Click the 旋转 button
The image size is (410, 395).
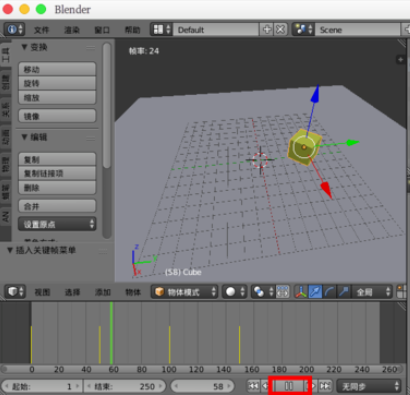pyautogui.click(x=57, y=83)
